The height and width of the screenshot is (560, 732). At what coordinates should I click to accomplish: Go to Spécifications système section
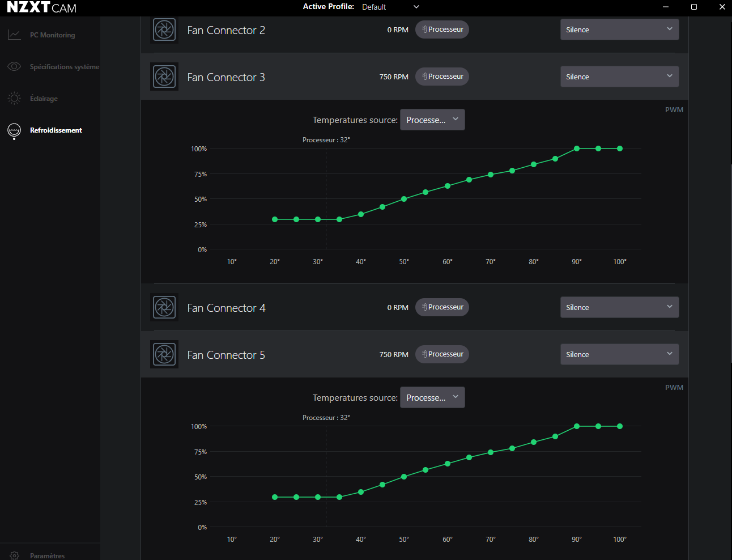pos(64,67)
